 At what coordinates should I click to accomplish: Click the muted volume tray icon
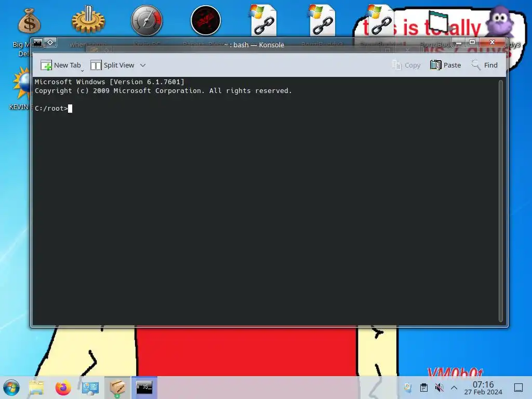[440, 388]
